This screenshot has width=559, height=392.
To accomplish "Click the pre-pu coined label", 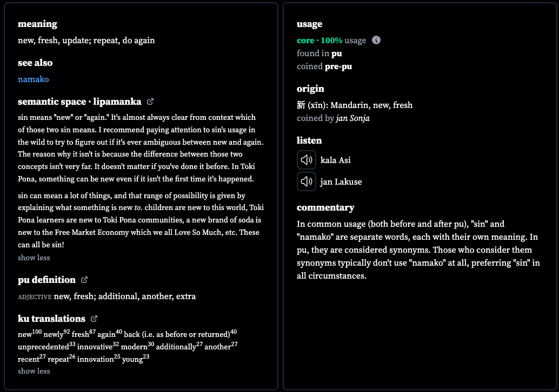I will 338,66.
